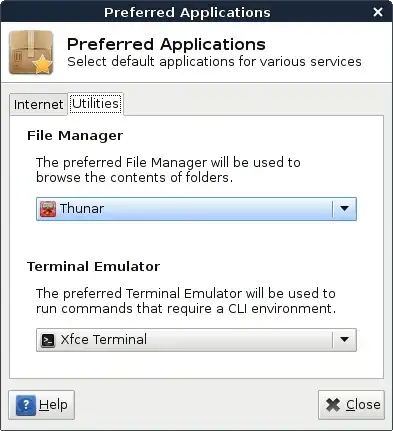The image size is (393, 431).
Task: Switch to the Internet tab
Action: click(x=38, y=104)
